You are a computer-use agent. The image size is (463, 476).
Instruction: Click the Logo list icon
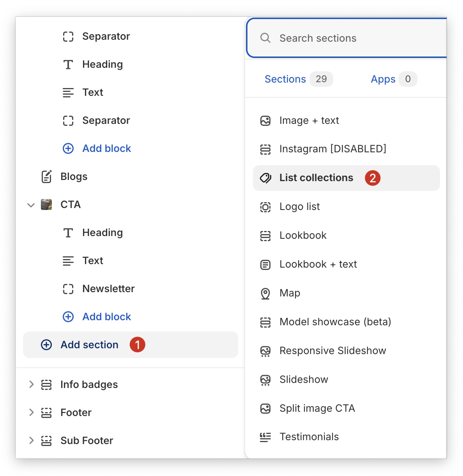click(x=265, y=207)
